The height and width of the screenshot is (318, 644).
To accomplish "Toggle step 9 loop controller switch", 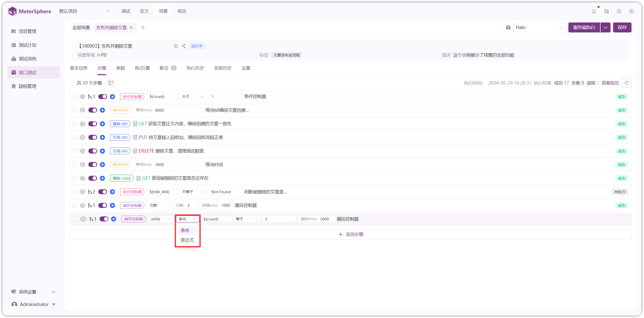I will coord(103,205).
